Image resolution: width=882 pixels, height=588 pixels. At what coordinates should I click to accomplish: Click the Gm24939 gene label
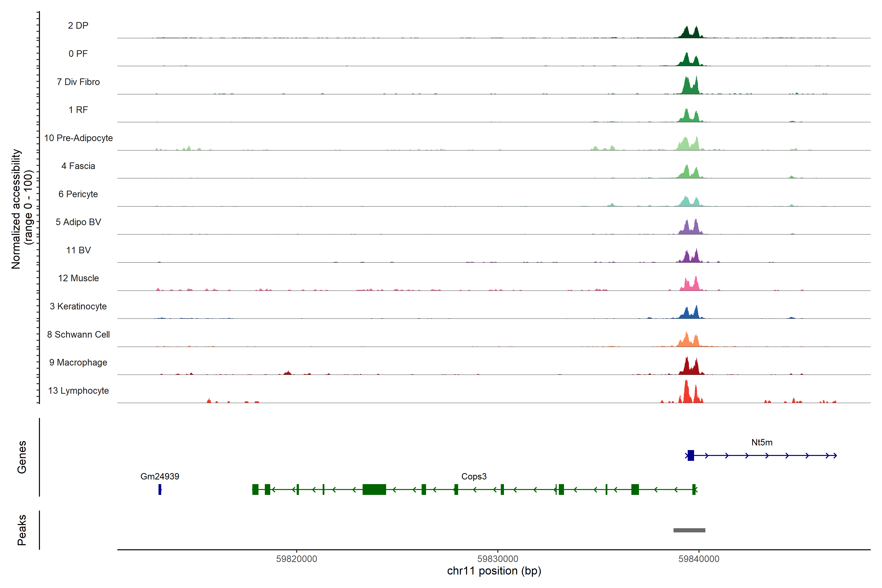(x=160, y=476)
